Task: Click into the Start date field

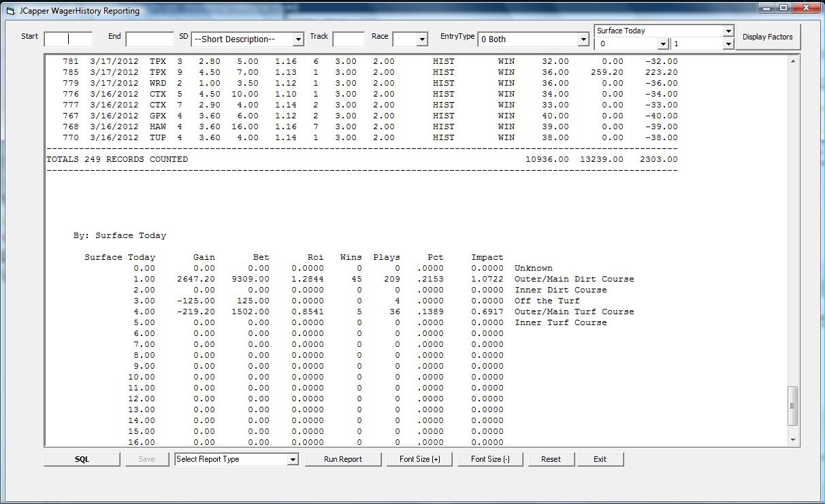Action: 68,39
